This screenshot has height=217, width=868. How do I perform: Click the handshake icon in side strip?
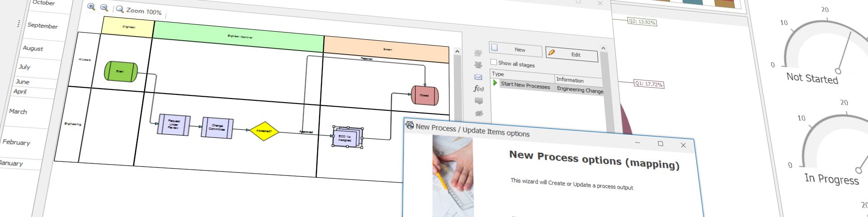click(x=478, y=53)
